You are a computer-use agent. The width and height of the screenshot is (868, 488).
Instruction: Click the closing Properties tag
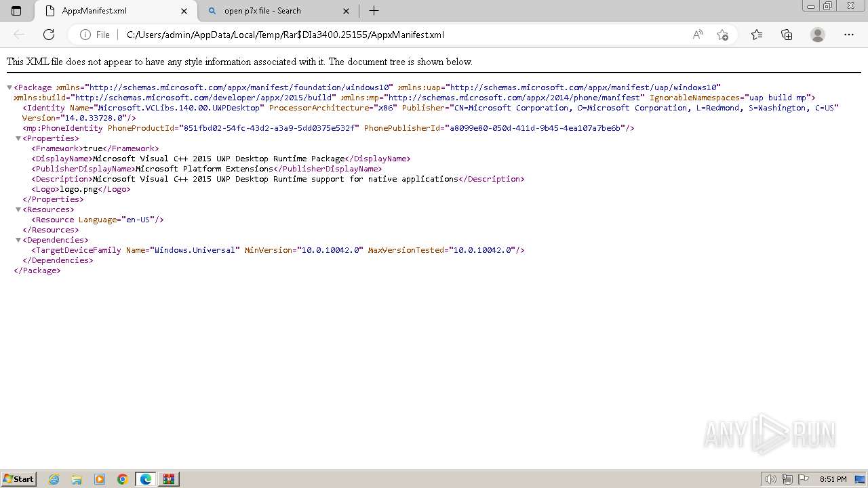tap(53, 199)
